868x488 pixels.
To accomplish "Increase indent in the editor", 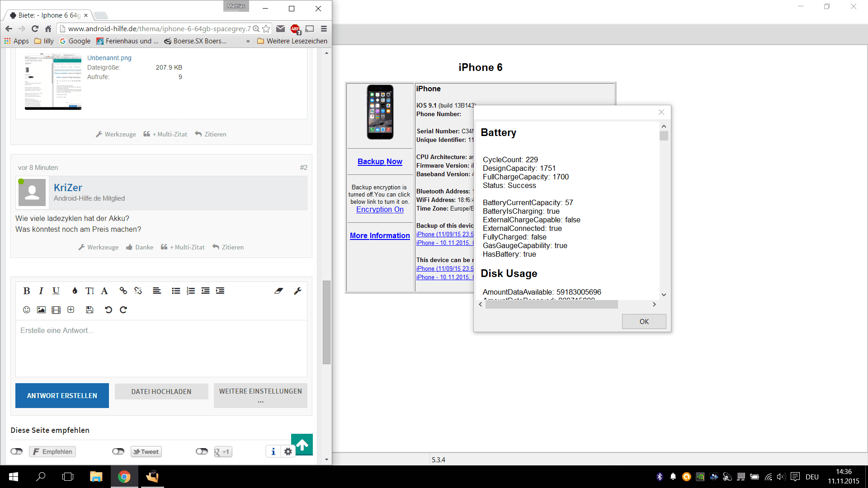I will coord(220,291).
